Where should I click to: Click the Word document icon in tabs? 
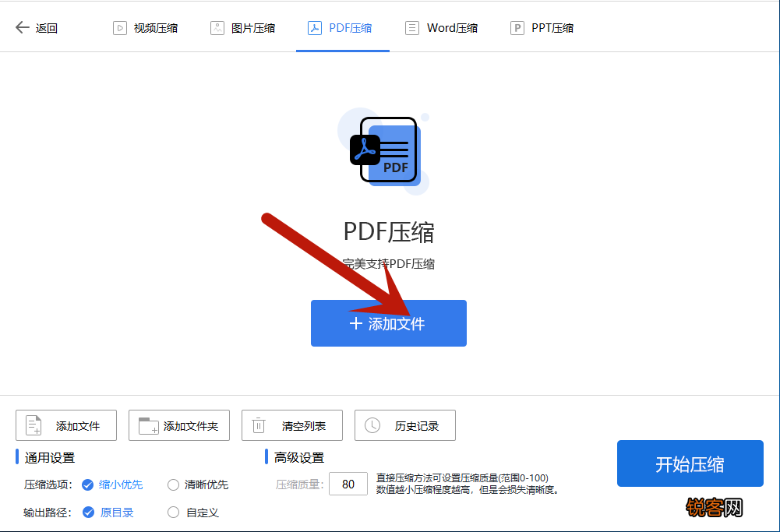click(412, 28)
